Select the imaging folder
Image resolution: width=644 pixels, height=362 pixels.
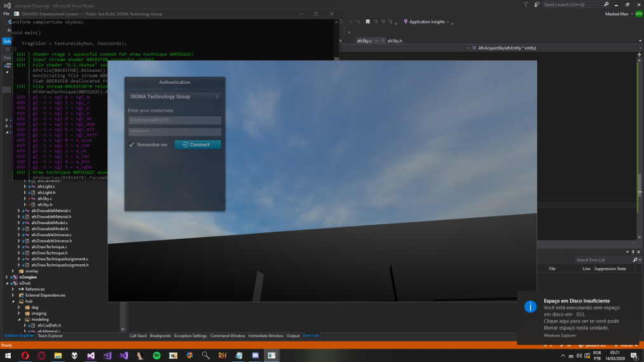pyautogui.click(x=39, y=313)
